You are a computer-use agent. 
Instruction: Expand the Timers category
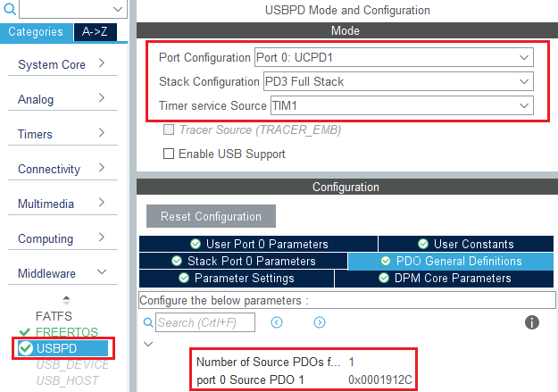[62, 134]
